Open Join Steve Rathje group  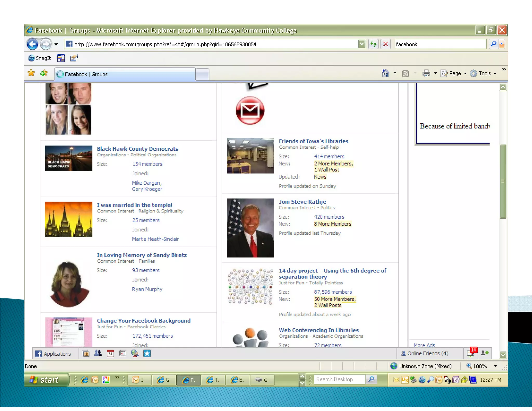302,202
